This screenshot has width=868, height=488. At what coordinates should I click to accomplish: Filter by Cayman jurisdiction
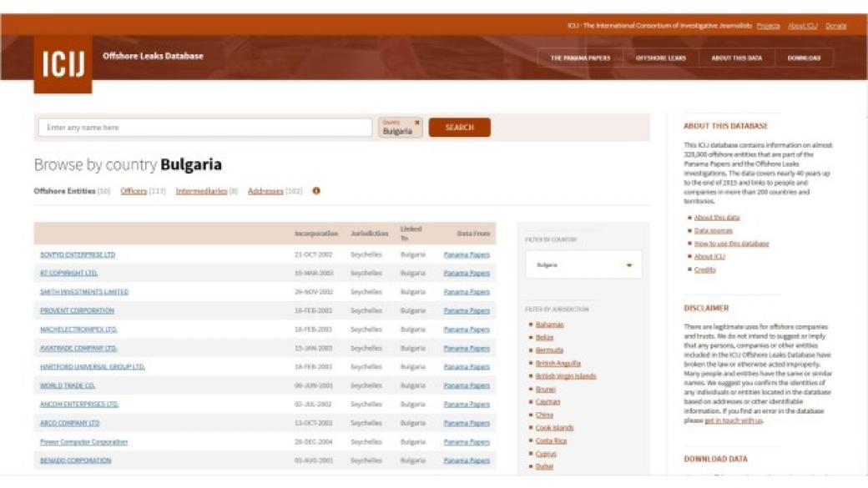point(548,402)
